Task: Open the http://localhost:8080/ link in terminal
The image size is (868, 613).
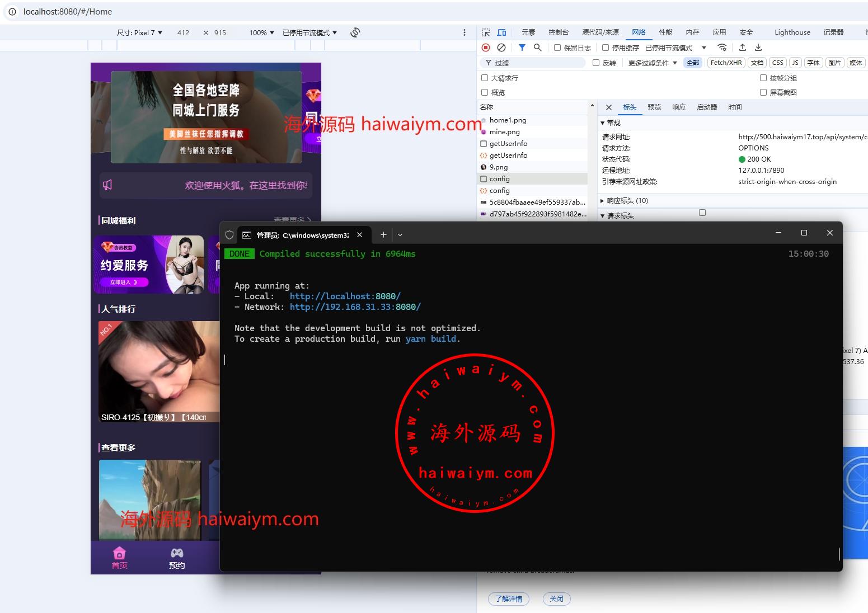Action: coord(345,296)
